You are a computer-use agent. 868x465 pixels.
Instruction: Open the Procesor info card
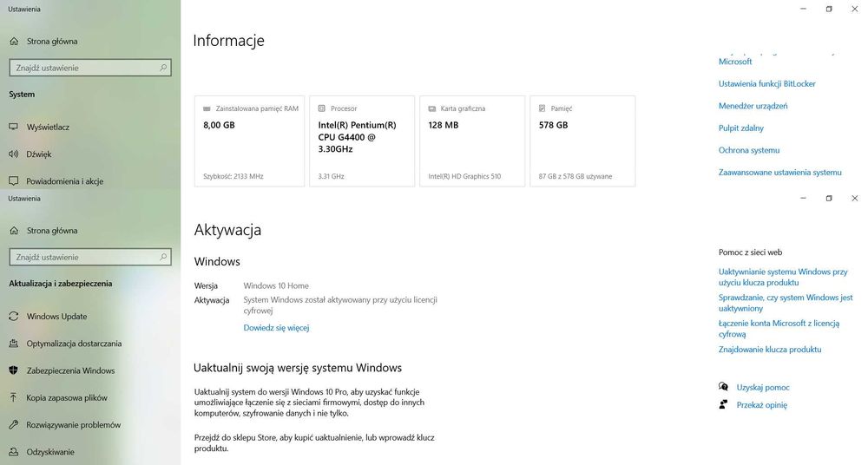pyautogui.click(x=361, y=141)
